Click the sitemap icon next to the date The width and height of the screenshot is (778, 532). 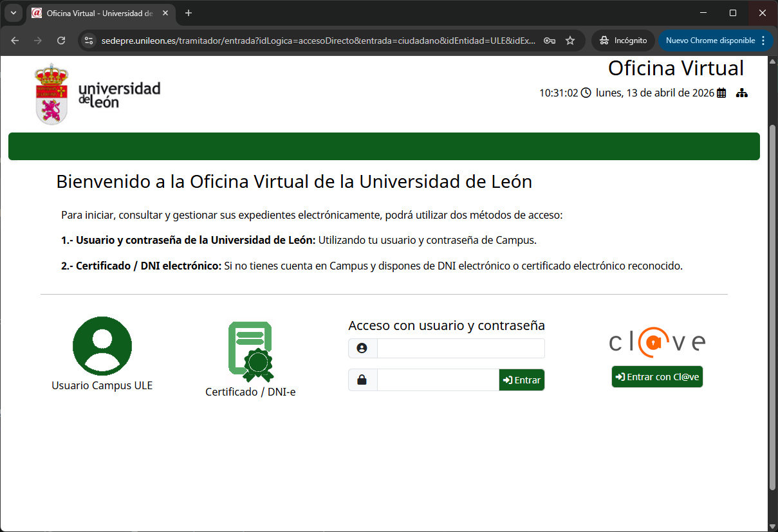pos(742,93)
